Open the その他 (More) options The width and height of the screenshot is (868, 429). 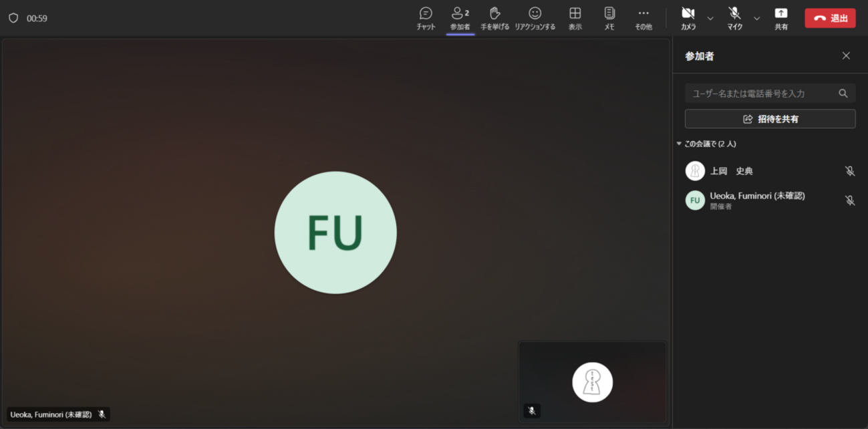643,18
